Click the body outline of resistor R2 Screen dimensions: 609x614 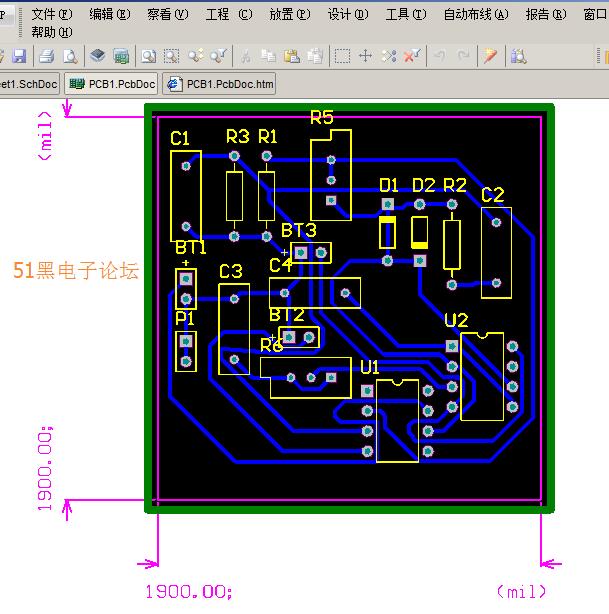(x=452, y=245)
